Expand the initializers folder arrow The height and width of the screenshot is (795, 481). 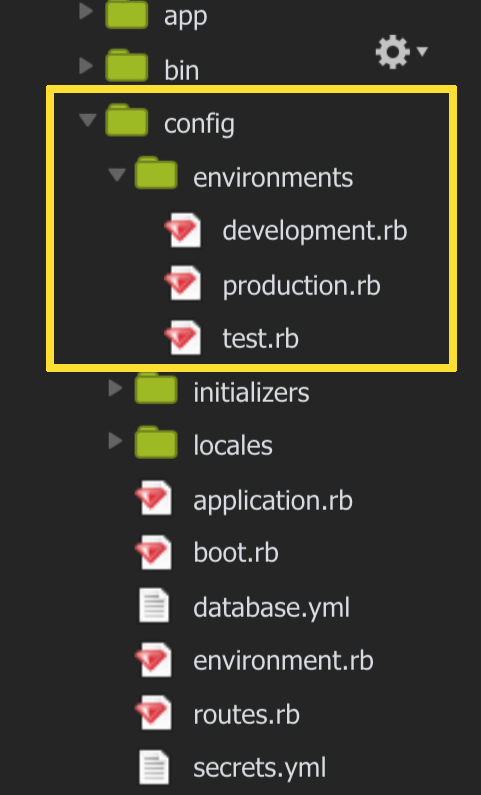click(116, 388)
